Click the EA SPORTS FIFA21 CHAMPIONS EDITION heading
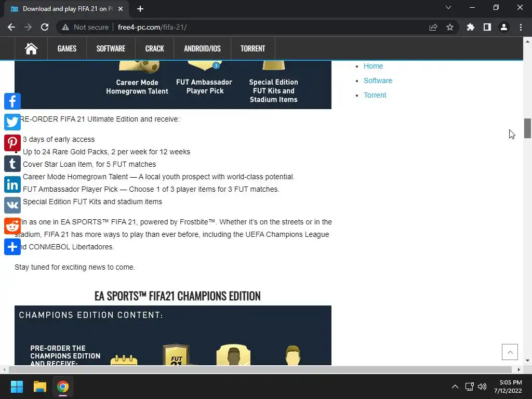This screenshot has width=532, height=399. 178,296
